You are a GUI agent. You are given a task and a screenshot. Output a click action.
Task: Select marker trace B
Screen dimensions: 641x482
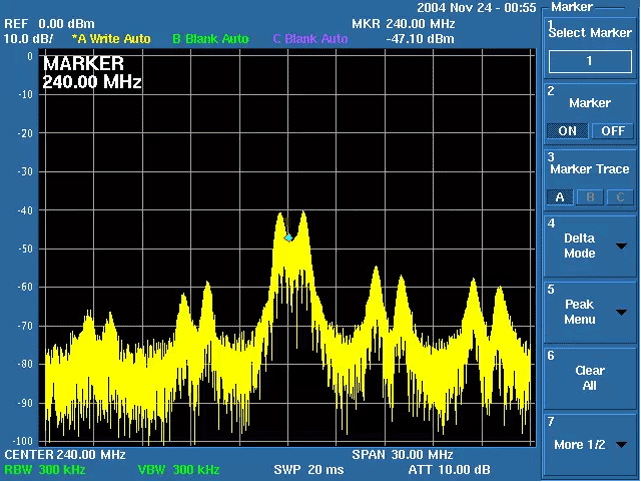pyautogui.click(x=590, y=197)
